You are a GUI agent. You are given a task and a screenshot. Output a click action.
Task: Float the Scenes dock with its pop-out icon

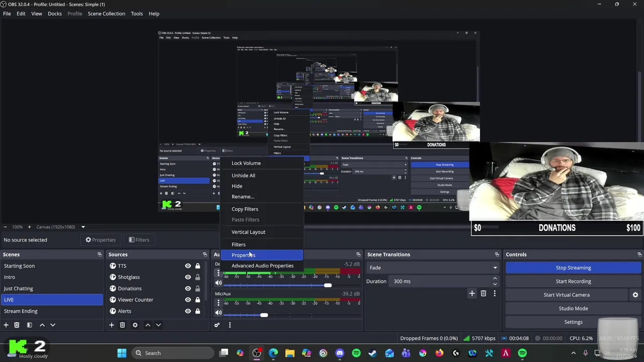tap(99, 254)
